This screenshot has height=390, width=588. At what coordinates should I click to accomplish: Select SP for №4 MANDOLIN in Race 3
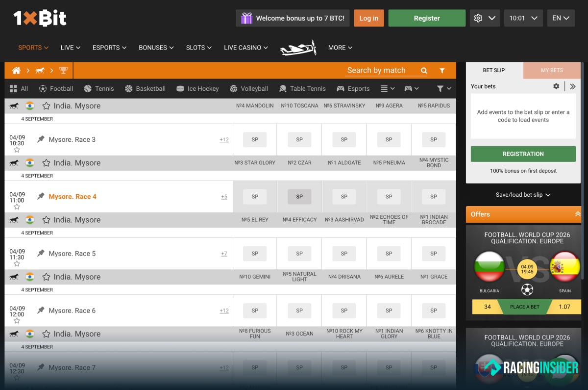click(x=255, y=140)
